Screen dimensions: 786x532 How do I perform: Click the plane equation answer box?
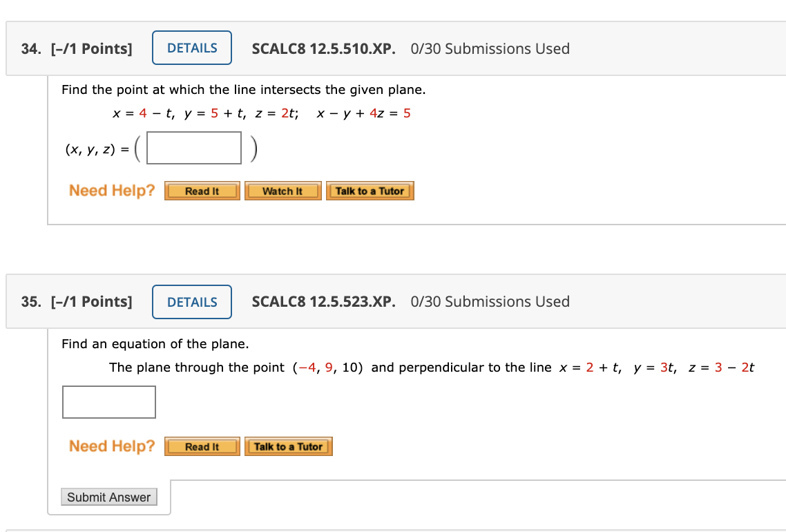[108, 402]
